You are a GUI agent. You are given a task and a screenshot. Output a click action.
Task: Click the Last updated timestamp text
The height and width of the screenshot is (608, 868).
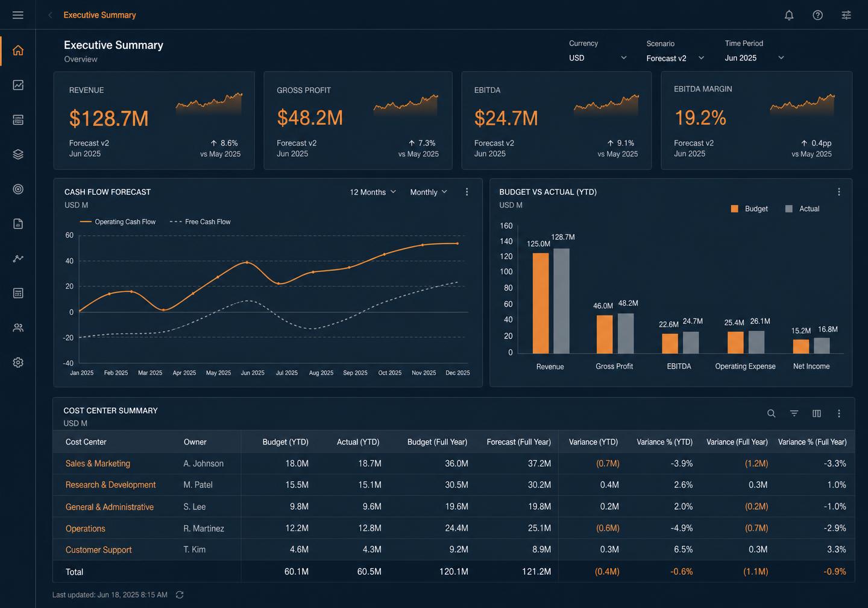110,595
